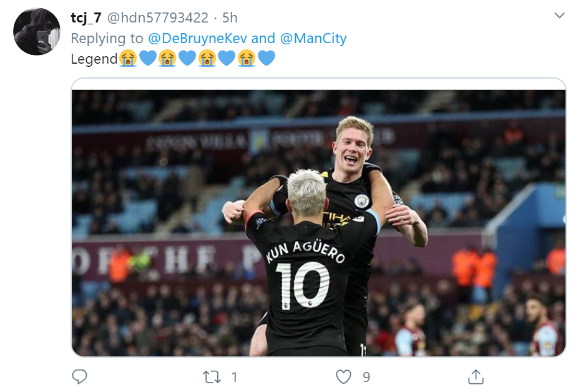Click the retweet count of 1
578x392 pixels.
pos(234,376)
